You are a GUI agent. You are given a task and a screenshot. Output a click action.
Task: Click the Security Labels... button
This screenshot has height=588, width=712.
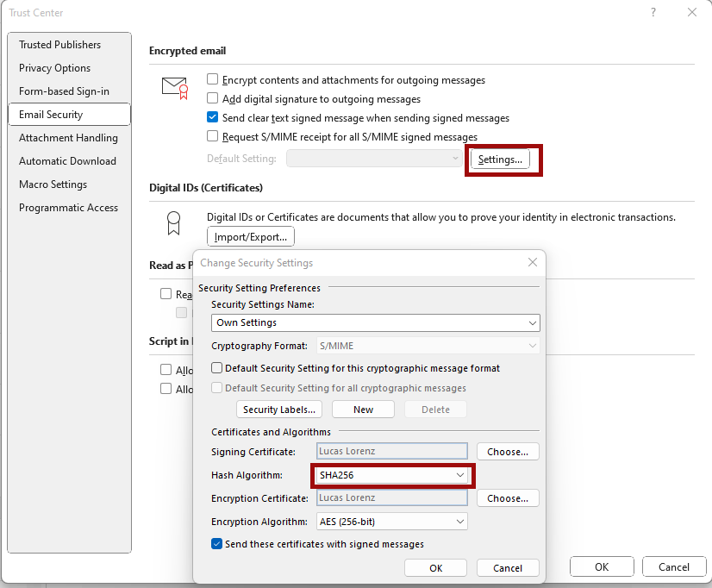[x=279, y=410]
